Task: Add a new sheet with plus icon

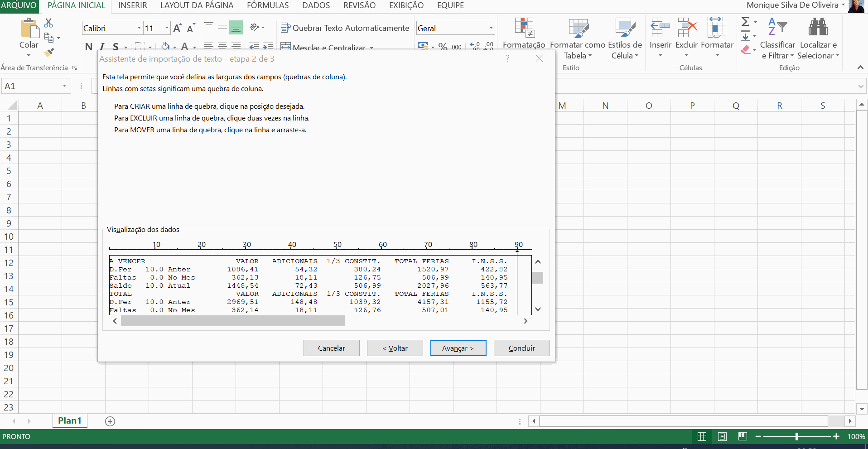Action: pyautogui.click(x=110, y=421)
